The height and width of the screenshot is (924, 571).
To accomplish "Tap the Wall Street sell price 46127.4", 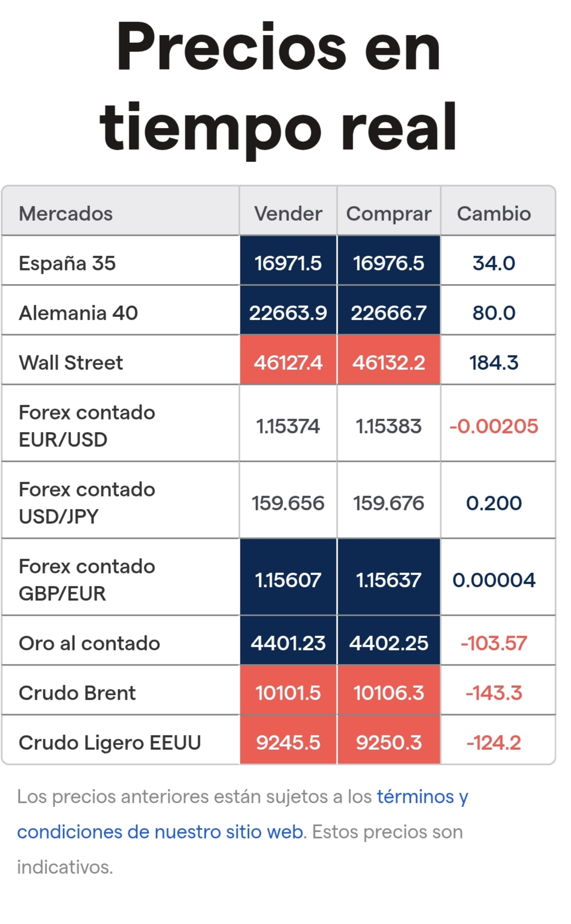I will [x=288, y=362].
